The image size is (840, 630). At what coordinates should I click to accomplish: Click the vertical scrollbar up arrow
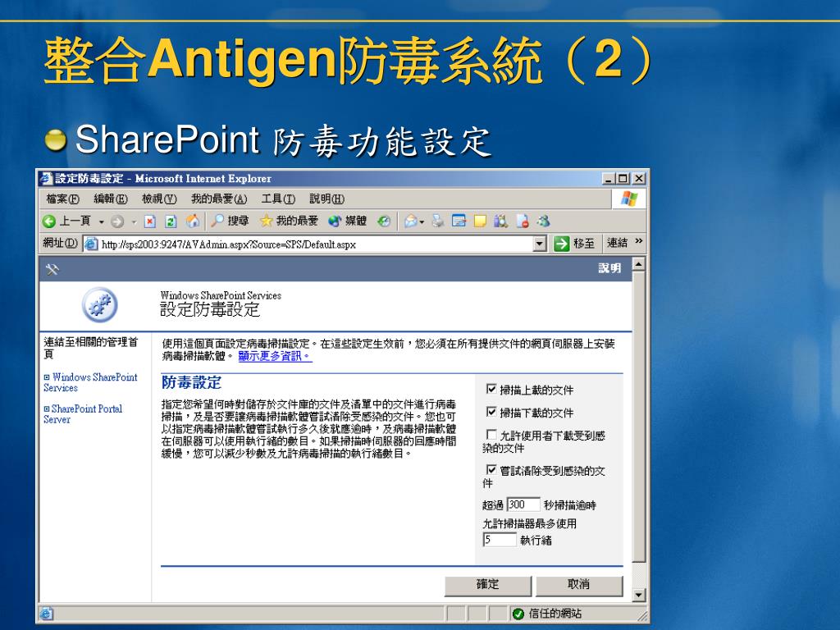(638, 265)
